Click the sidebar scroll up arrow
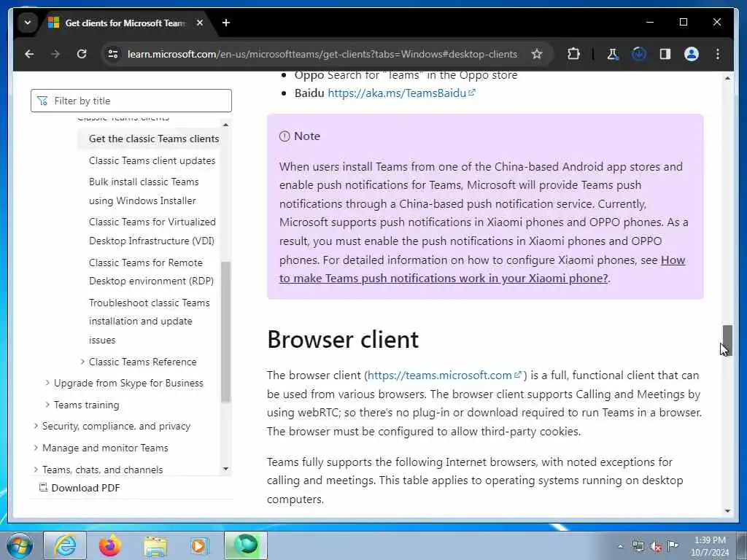Viewport: 747px width, 560px height. coord(226,125)
